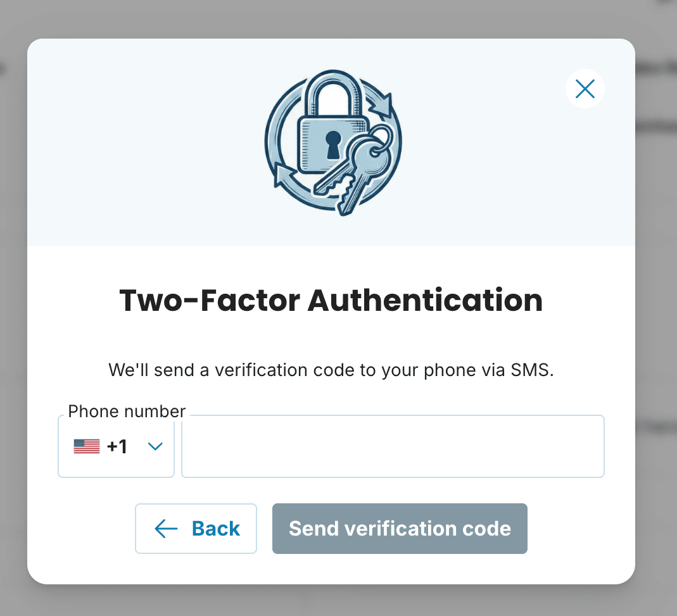Expand the country code chevron
This screenshot has height=616, width=677.
tap(155, 447)
